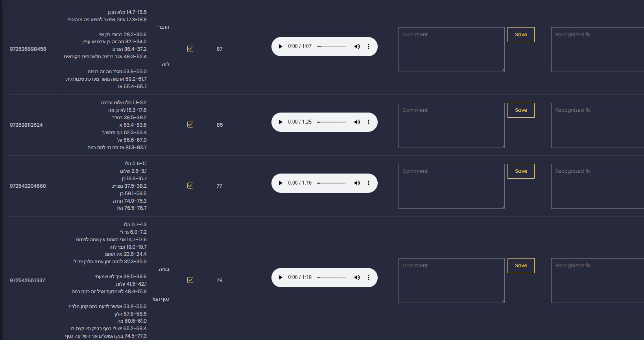Open more options for the 1:07 audio
The image size is (644, 340).
[x=369, y=46]
